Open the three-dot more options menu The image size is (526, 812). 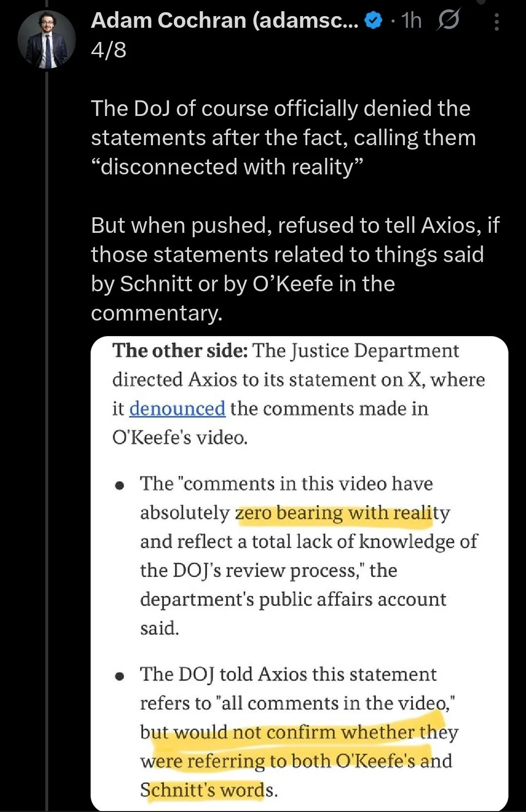496,22
